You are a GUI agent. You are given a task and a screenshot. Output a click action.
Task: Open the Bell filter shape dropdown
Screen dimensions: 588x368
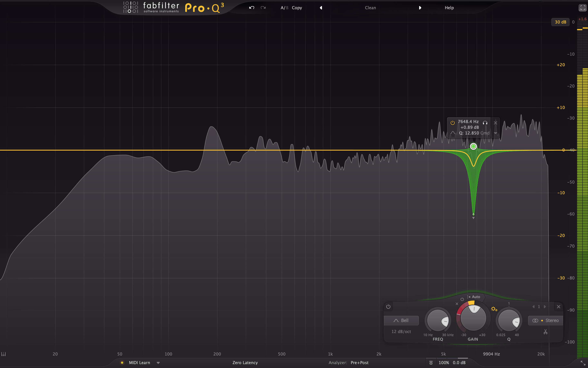[x=401, y=321]
